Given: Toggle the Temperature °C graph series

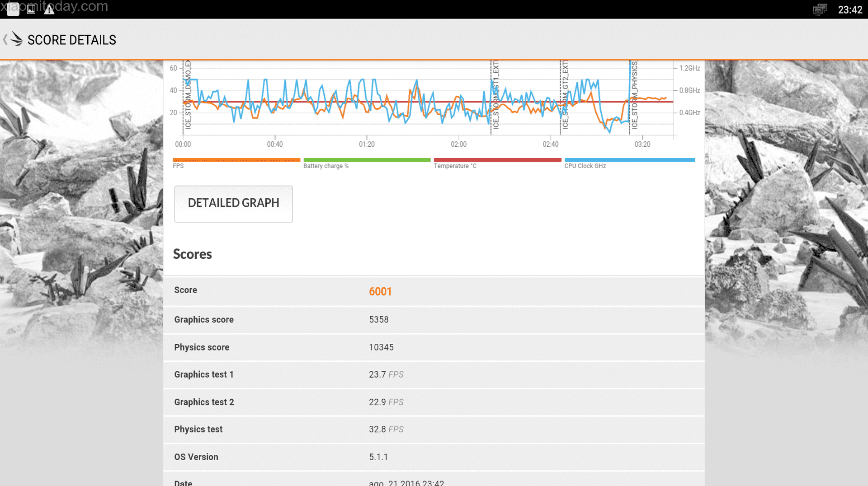Looking at the screenshot, I should pos(497,160).
